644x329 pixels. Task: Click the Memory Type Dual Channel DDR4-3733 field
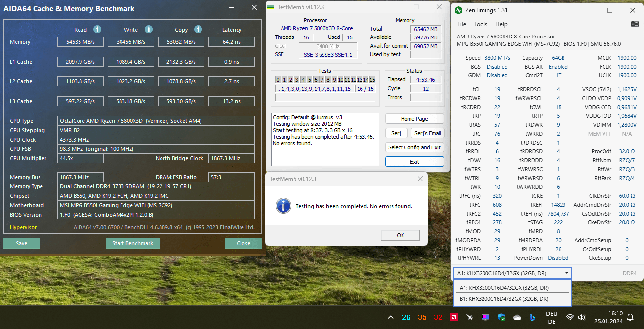pos(156,186)
